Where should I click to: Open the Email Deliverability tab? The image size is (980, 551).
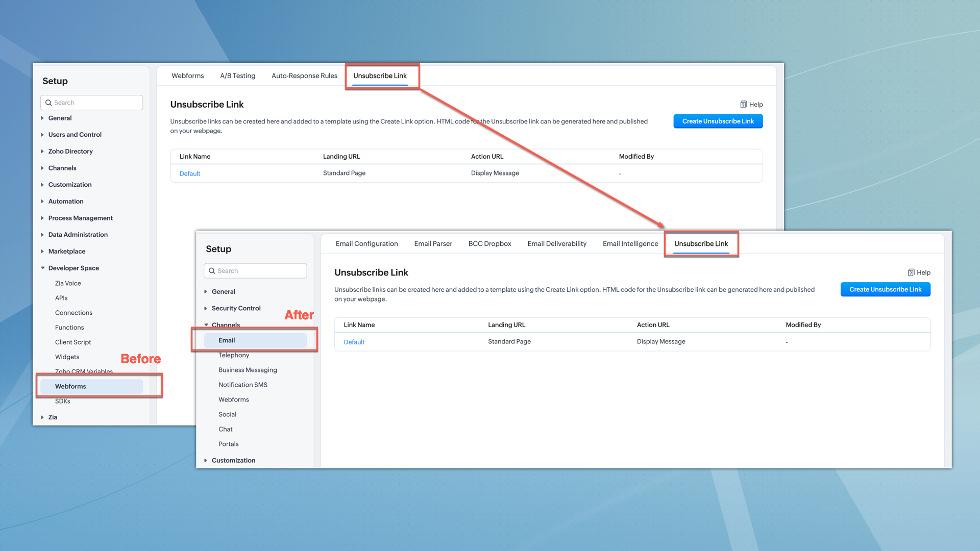pos(557,244)
